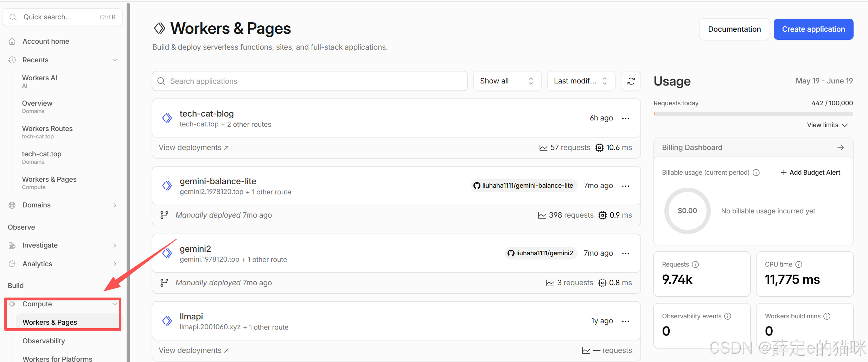The image size is (868, 362).
Task: Open Observability in the sidebar
Action: point(44,341)
